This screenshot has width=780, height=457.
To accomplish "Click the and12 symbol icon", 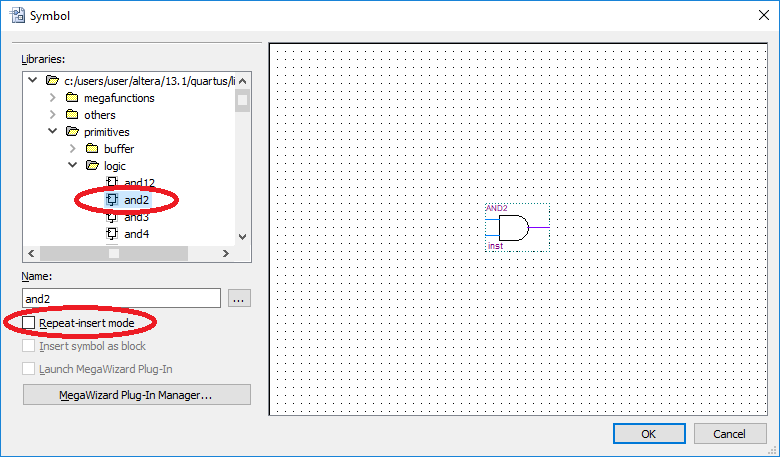I will (112, 182).
